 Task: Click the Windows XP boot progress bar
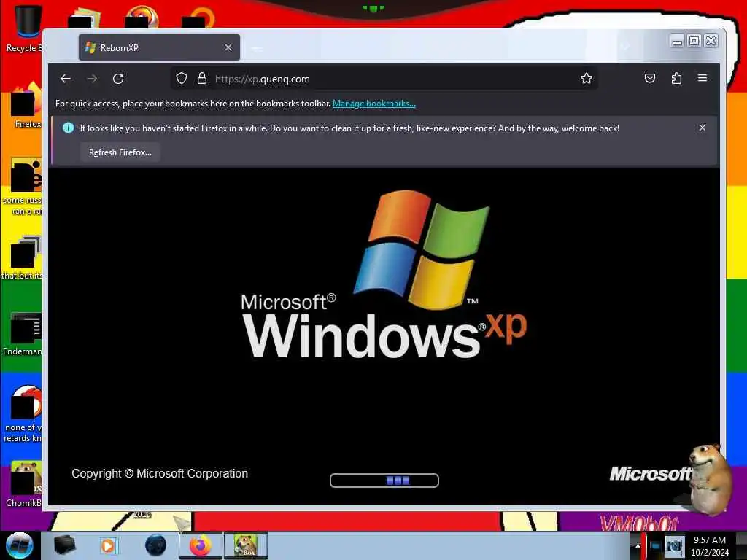pyautogui.click(x=384, y=481)
